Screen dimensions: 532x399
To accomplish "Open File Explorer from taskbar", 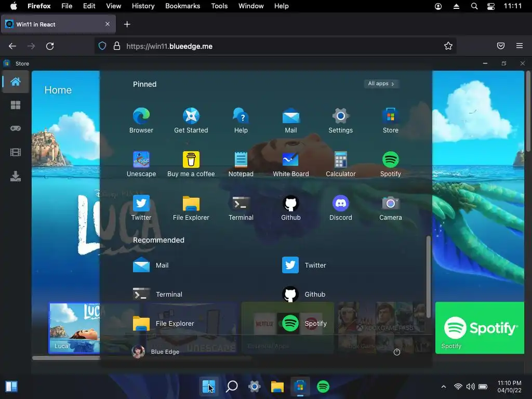I will (x=277, y=387).
